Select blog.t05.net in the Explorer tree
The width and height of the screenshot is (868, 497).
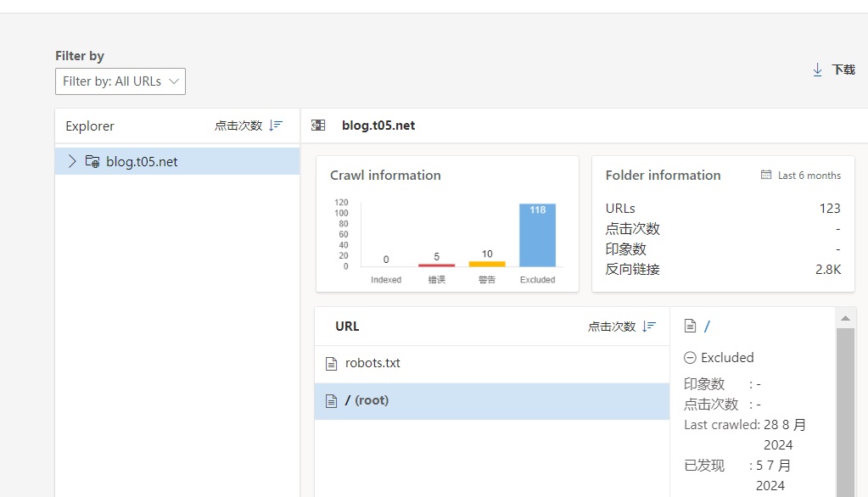coord(142,161)
